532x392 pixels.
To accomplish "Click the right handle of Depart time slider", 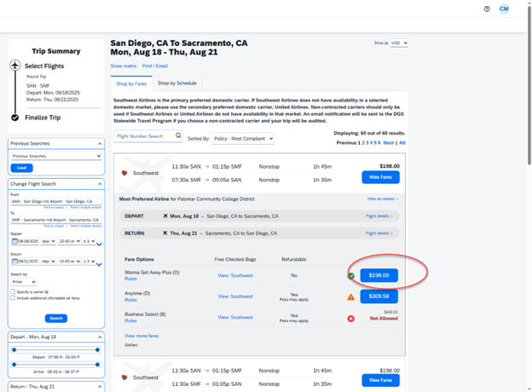I will click(97, 349).
